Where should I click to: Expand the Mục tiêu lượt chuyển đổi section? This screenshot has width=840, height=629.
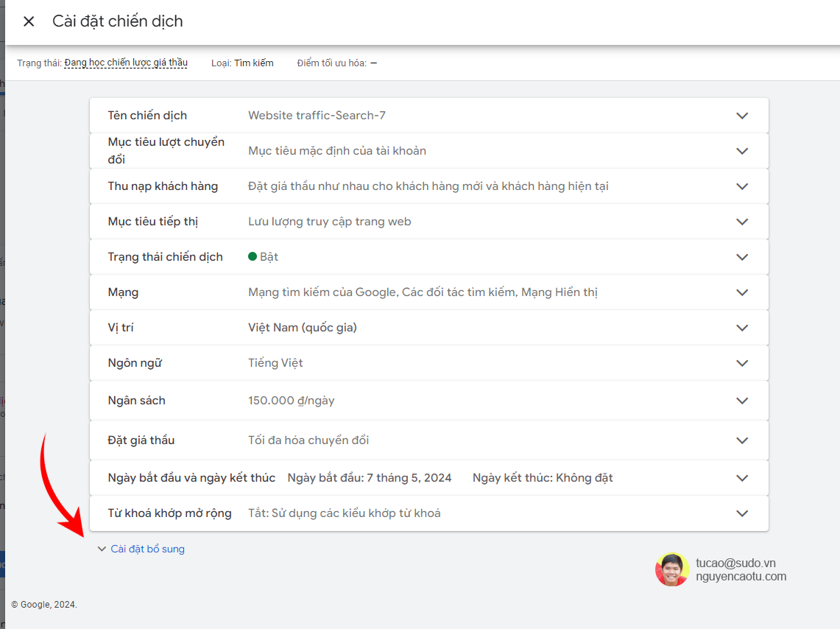point(742,150)
